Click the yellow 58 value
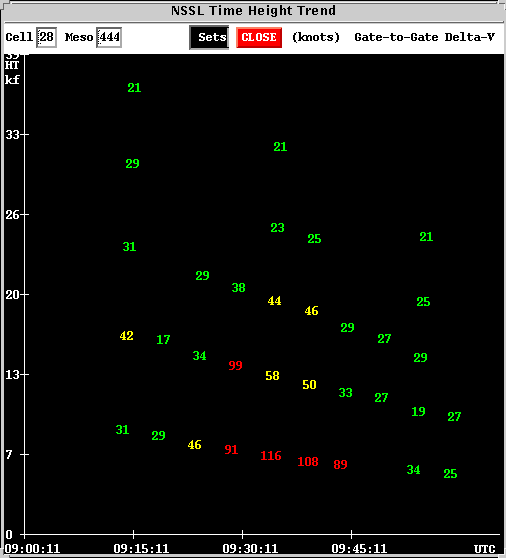The image size is (506, 558). click(x=273, y=376)
